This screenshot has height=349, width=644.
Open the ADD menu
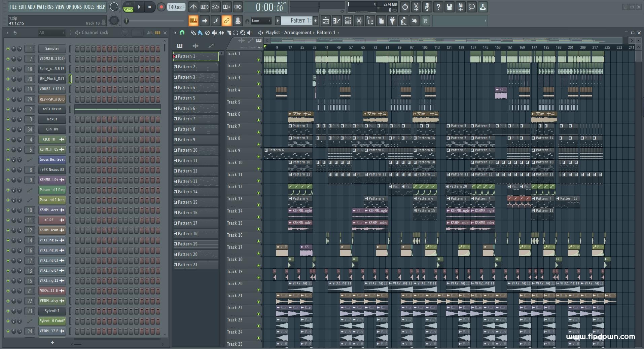[31, 7]
